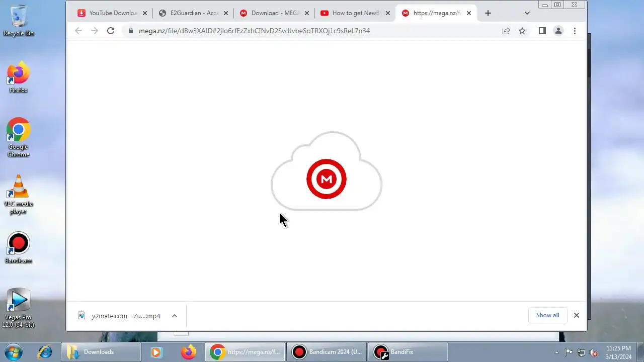
Task: Select Vegas Pro 12.0 desktop shortcut
Action: 19,308
